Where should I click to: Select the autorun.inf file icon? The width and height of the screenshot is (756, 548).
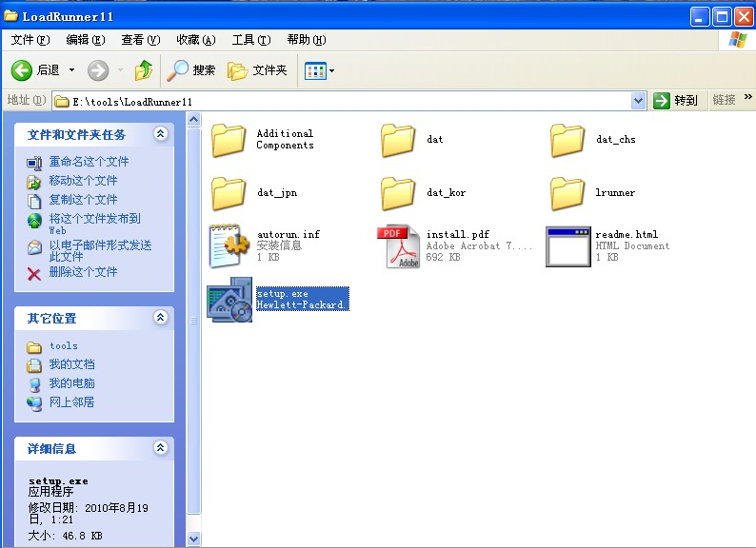click(229, 246)
